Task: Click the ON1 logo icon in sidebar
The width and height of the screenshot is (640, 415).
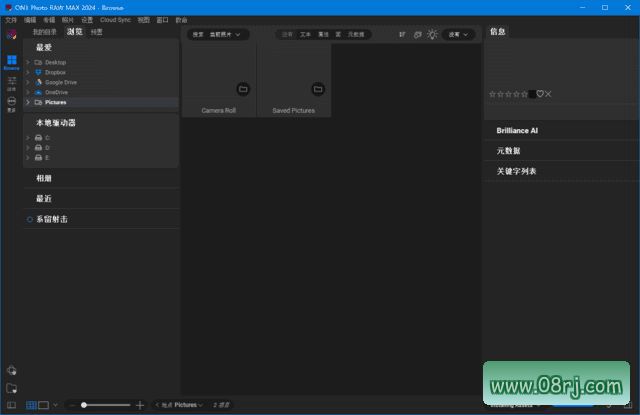Action: tap(11, 35)
